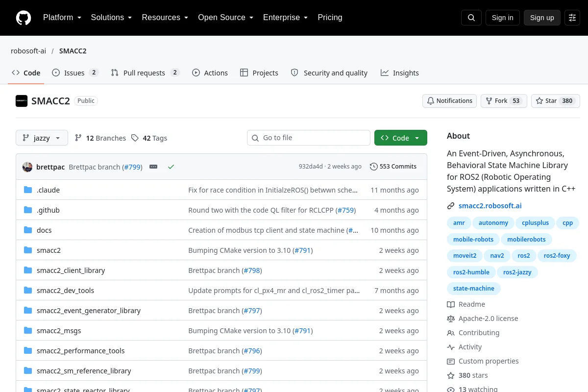
Task: Click the Custom properties icon
Action: (x=451, y=361)
